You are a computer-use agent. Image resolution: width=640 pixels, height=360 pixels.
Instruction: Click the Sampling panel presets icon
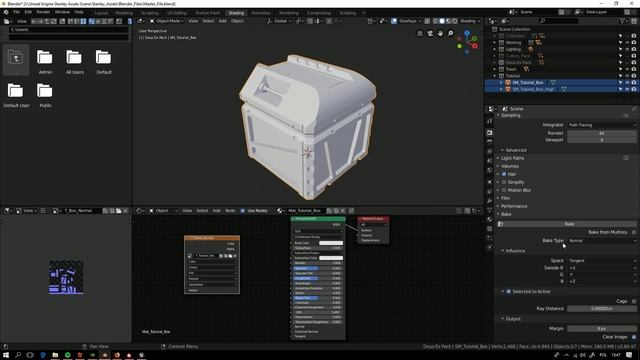pyautogui.click(x=626, y=116)
